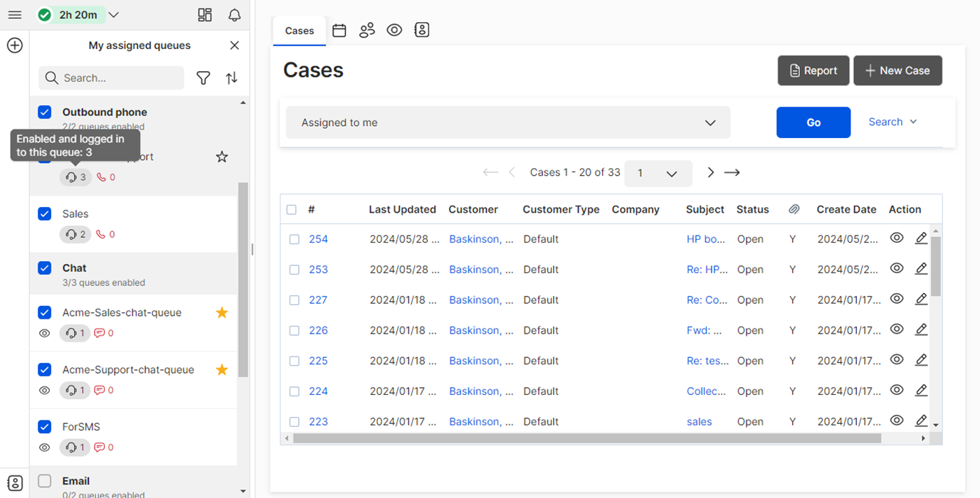
Task: Click panel collapse handle beside queues
Action: coord(252,249)
